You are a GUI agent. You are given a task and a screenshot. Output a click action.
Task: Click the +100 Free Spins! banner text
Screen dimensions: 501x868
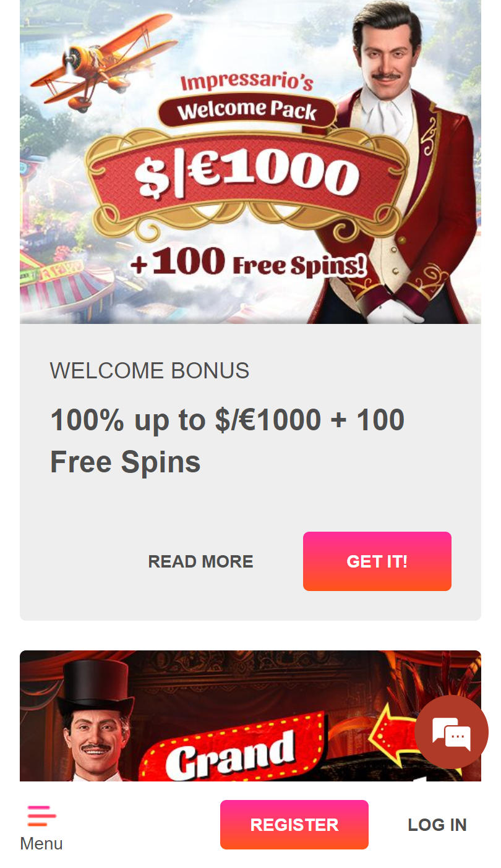tap(249, 264)
